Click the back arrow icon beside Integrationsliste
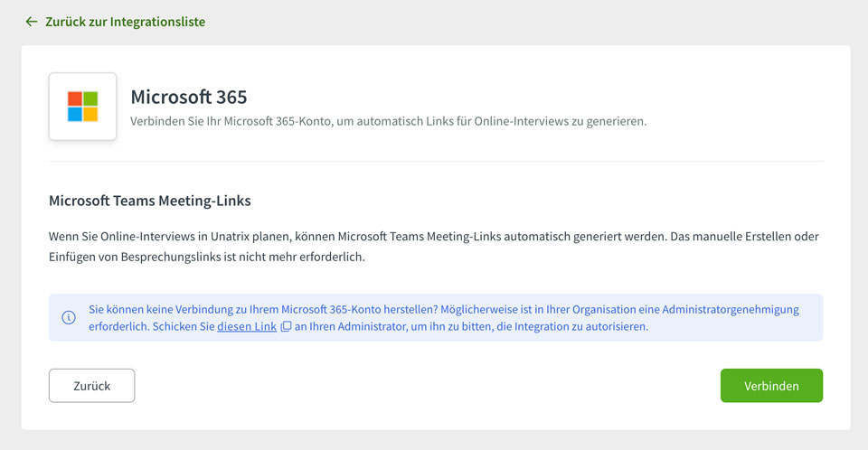Image resolution: width=868 pixels, height=450 pixels. (32, 22)
